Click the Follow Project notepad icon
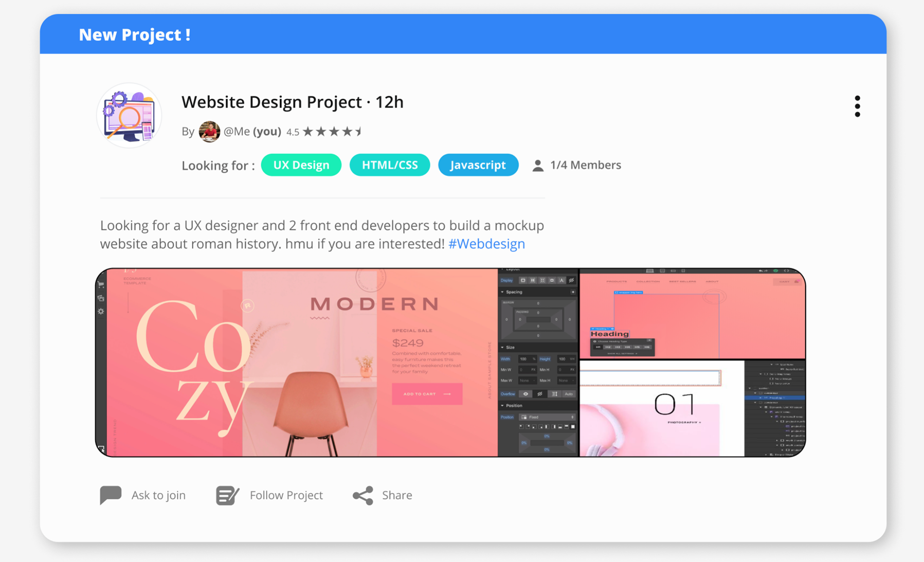 coord(228,496)
